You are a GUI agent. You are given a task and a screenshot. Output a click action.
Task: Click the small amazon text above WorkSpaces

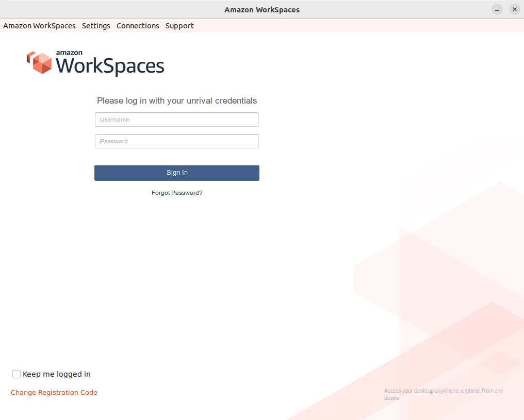[x=69, y=53]
